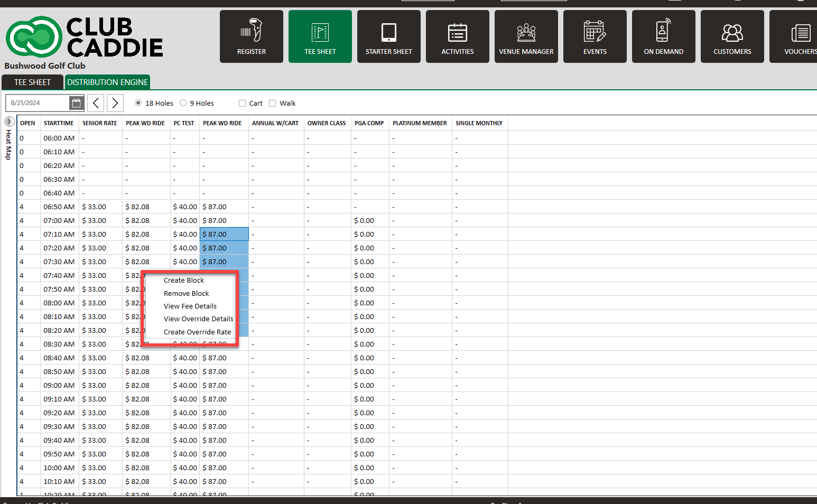The height and width of the screenshot is (504, 817).
Task: Select highlighted $87.00 cell at 07:30 AM
Action: tap(224, 262)
